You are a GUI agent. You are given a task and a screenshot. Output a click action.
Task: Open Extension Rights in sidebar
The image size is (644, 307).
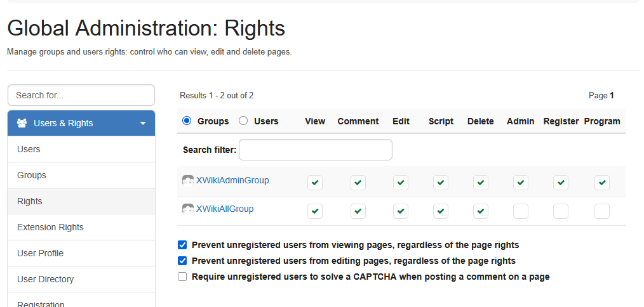click(50, 227)
